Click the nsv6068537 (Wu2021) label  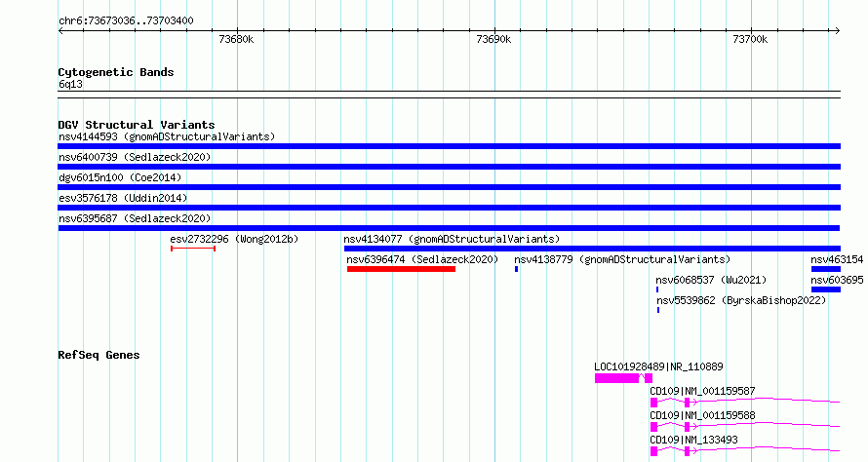click(711, 280)
